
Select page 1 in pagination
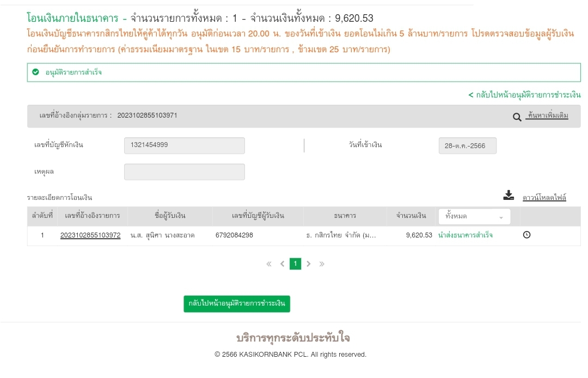coord(295,264)
